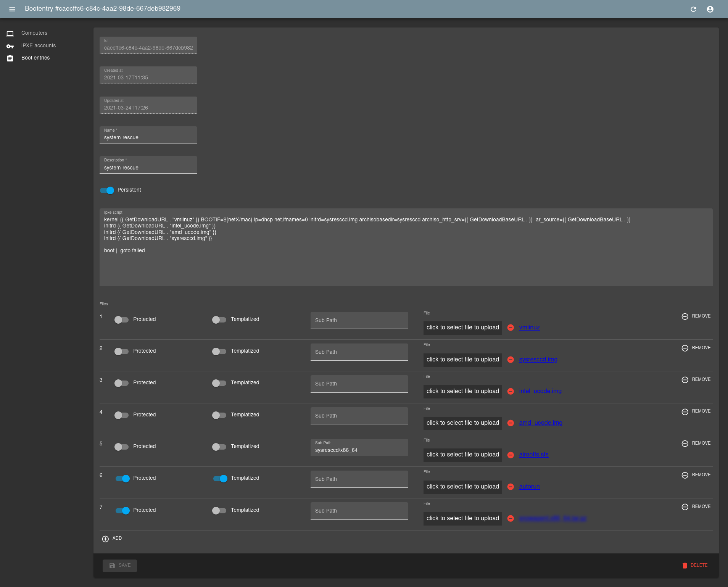Remove uploaded airootfs.sfs via red icon
This screenshot has height=587, width=728.
[x=511, y=455]
